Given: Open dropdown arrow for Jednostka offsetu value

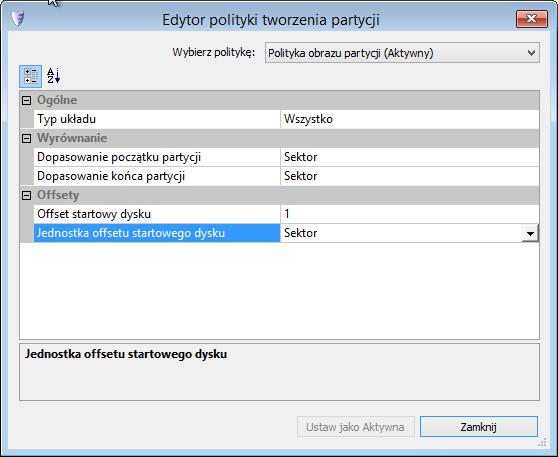Looking at the screenshot, I should (530, 233).
